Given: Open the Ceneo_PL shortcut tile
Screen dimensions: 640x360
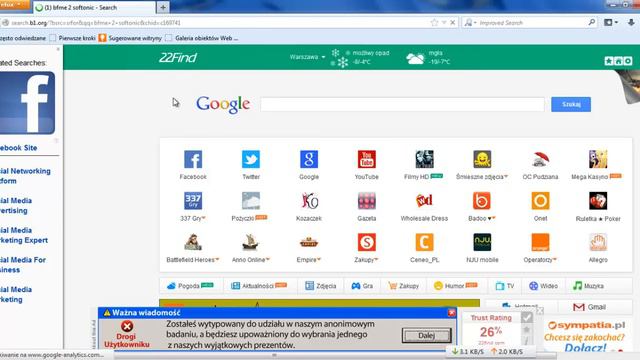Looking at the screenshot, I should (x=424, y=248).
